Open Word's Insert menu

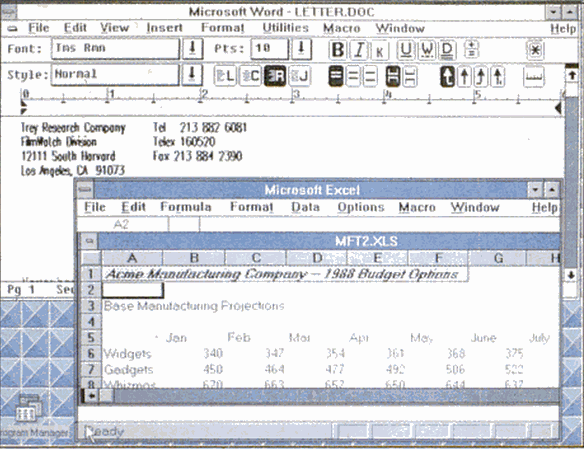tap(164, 28)
